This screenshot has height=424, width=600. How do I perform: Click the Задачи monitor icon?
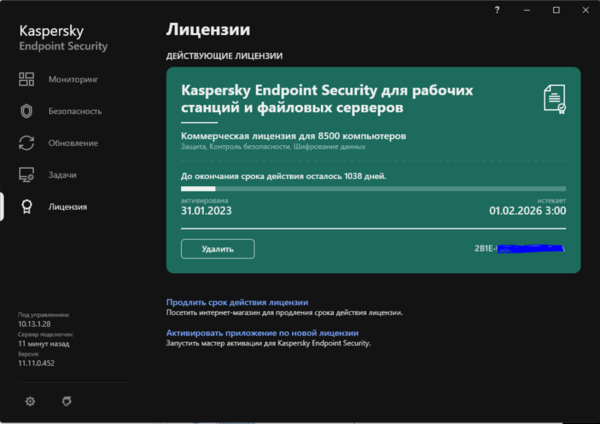click(x=27, y=175)
